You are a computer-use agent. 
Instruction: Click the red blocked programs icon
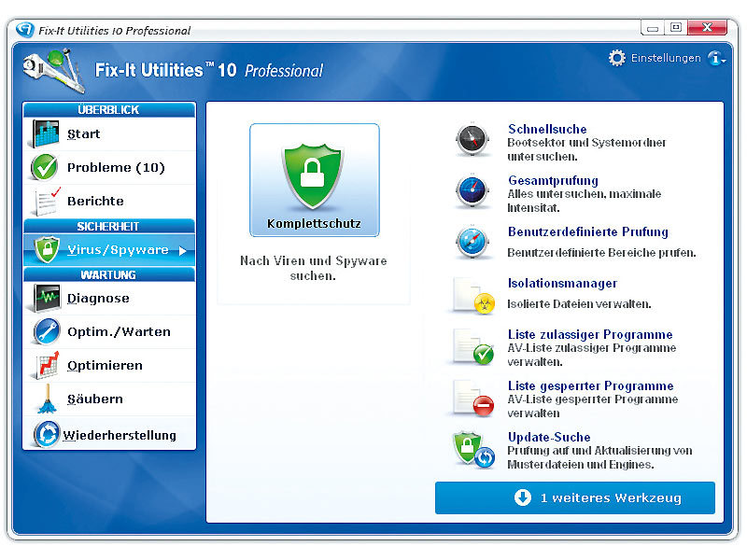[x=472, y=398]
